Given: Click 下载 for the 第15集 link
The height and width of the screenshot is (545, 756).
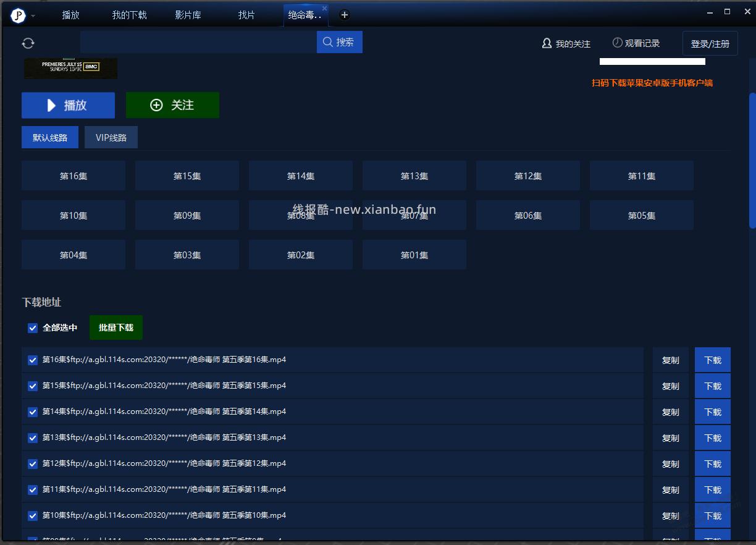Looking at the screenshot, I should click(713, 386).
